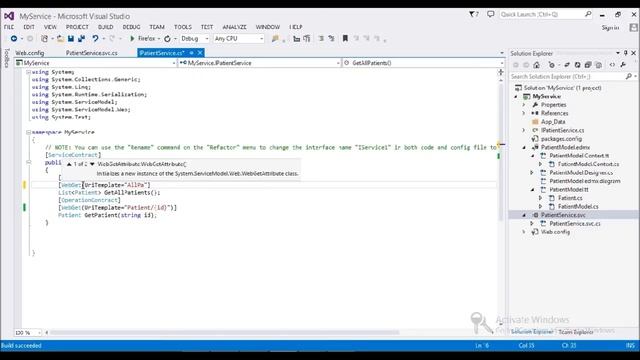
Task: Collapse the PatientModel.edmx node
Action: pos(524,147)
